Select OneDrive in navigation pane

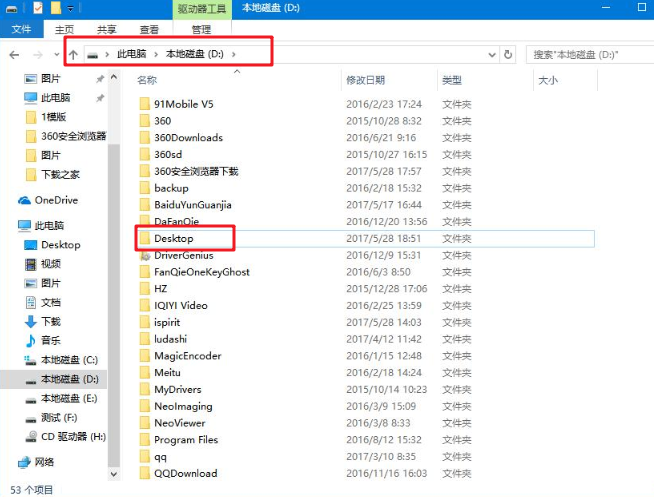pyautogui.click(x=56, y=200)
